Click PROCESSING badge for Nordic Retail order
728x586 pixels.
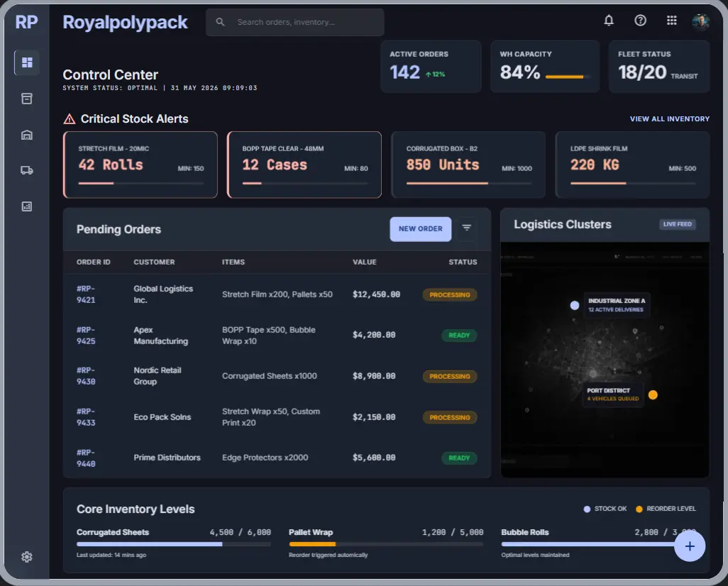(449, 376)
